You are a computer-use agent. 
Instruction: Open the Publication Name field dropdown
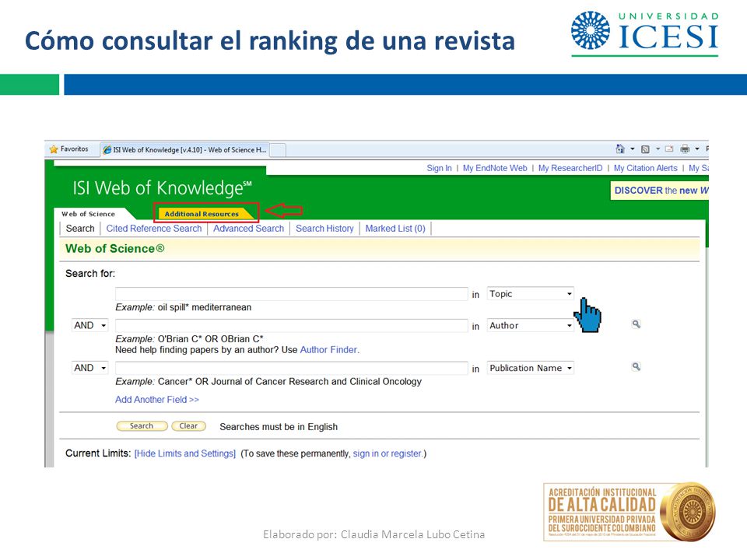(530, 368)
